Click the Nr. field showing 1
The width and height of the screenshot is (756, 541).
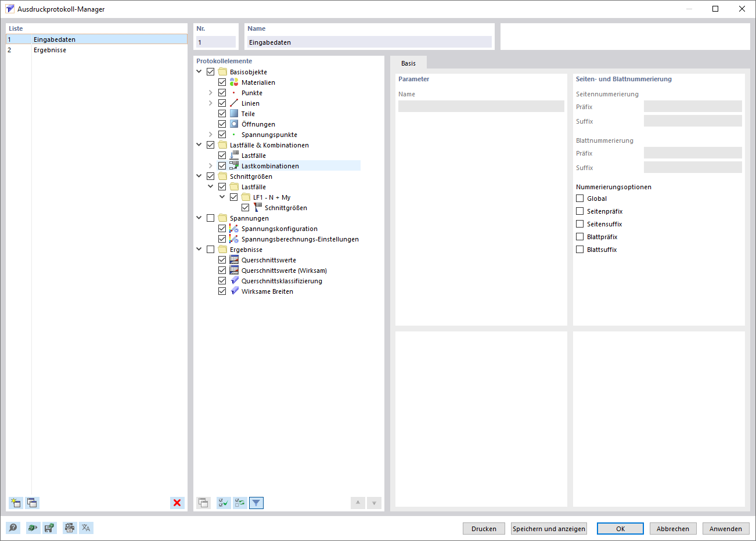[216, 42]
